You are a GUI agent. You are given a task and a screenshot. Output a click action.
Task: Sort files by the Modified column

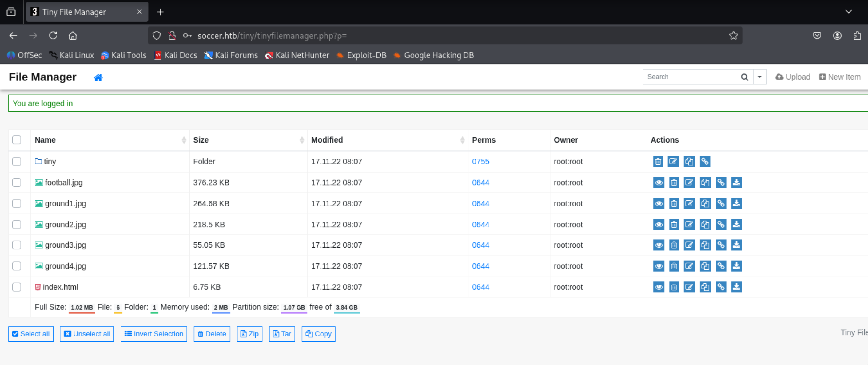pos(327,140)
